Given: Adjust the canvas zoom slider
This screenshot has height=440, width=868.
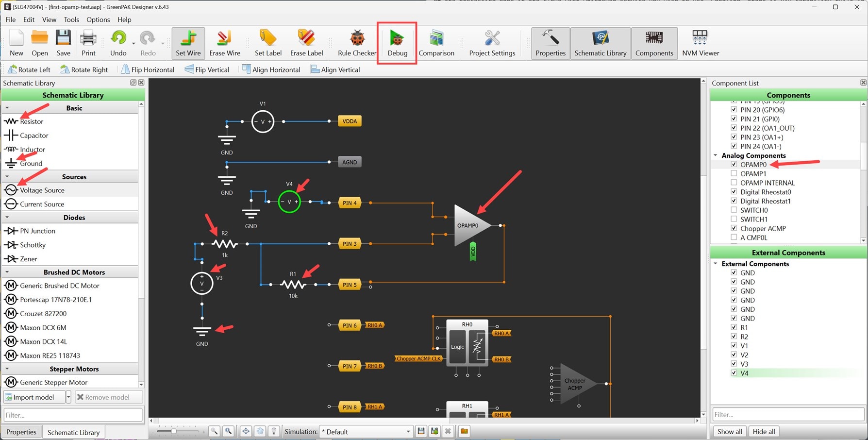Looking at the screenshot, I should coord(173,431).
